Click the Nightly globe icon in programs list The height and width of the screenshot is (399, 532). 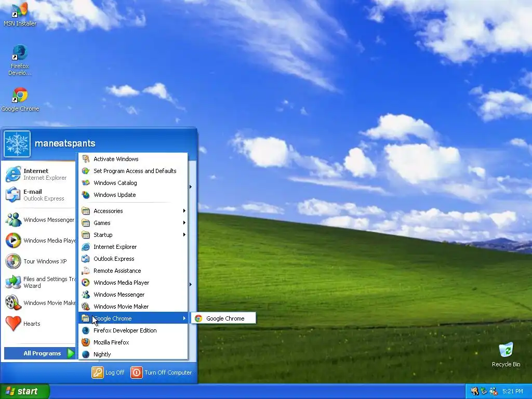click(86, 354)
